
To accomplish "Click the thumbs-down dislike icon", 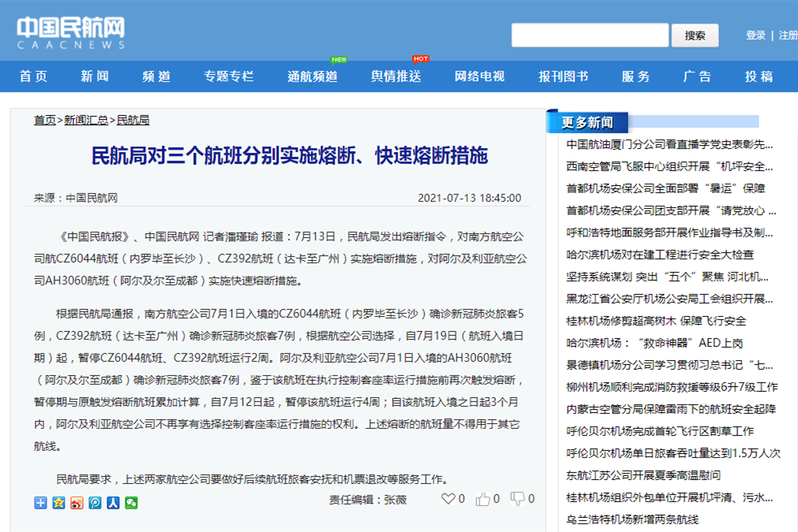I will click(517, 499).
